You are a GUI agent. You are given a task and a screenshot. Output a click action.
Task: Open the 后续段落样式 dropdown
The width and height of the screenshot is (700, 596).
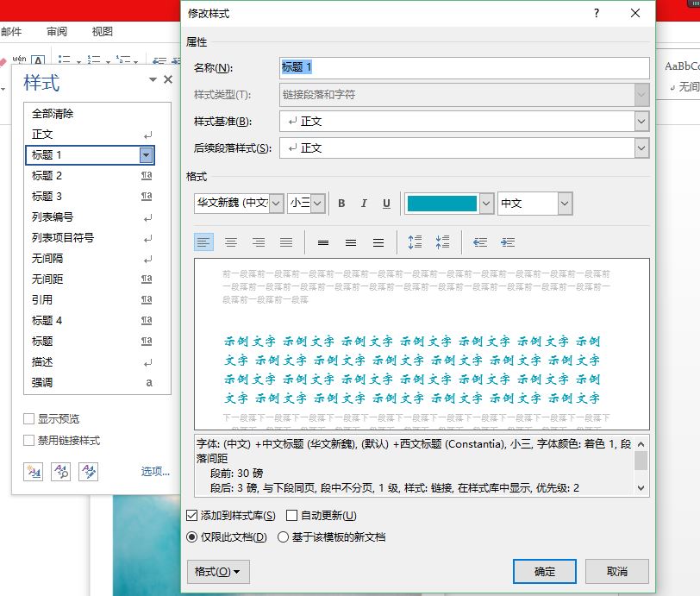[x=641, y=148]
